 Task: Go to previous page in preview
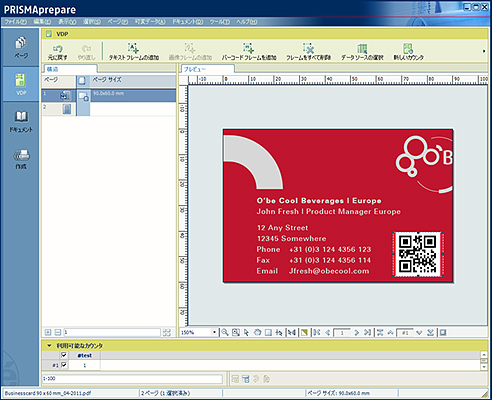pos(328,332)
